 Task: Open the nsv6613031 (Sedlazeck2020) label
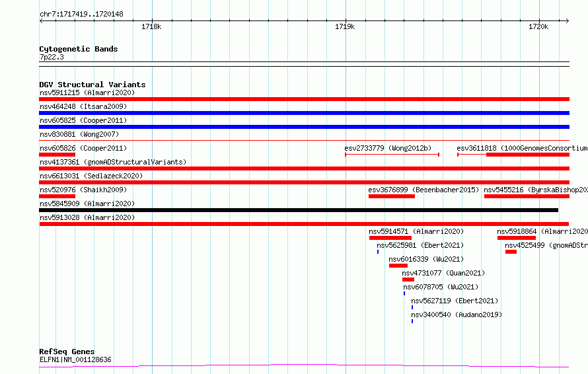91,176
